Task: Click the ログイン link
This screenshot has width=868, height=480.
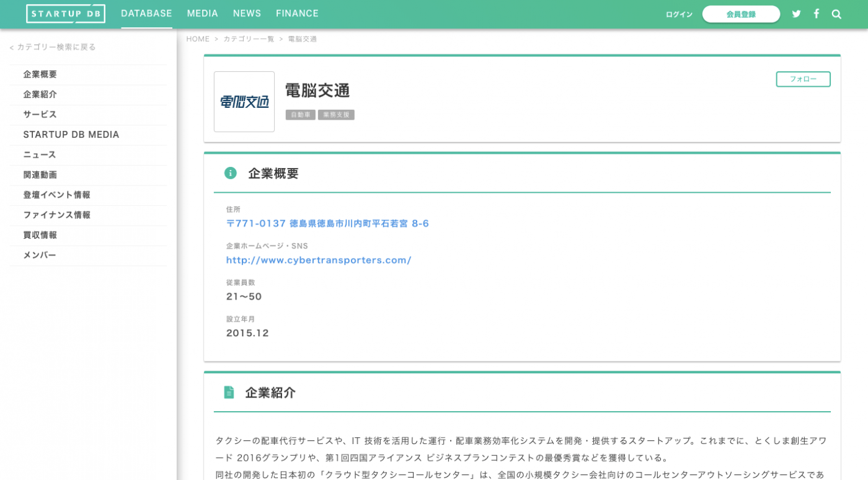Action: [679, 14]
